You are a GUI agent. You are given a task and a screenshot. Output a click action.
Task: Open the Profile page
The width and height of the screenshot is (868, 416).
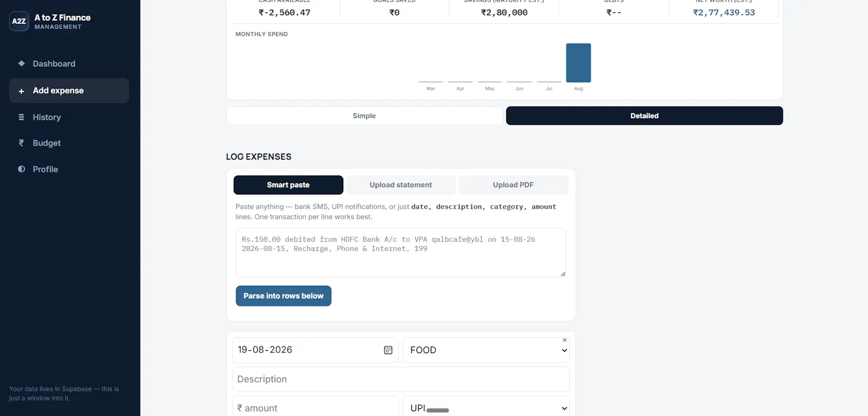click(x=69, y=169)
